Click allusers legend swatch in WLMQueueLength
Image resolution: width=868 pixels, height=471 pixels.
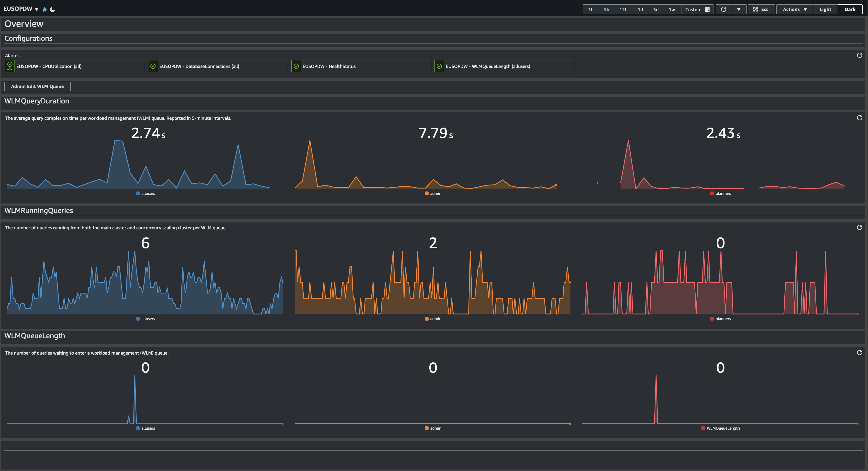[138, 428]
